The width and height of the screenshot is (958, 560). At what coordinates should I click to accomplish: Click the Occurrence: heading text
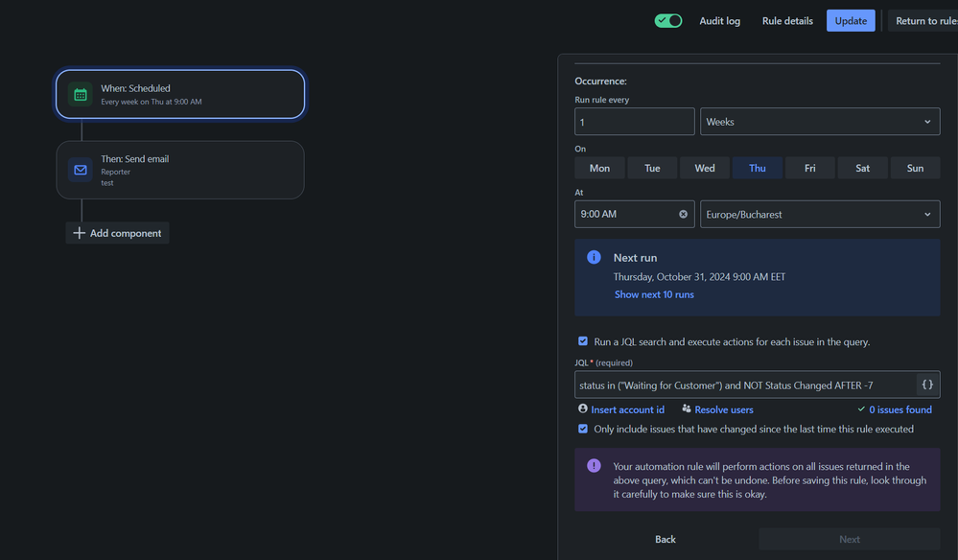coord(600,81)
